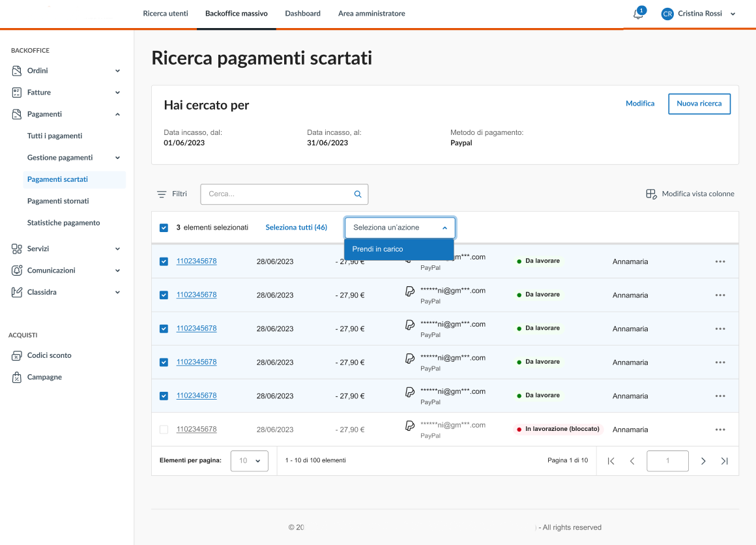
Task: Go to next page arrow icon
Action: pyautogui.click(x=703, y=461)
